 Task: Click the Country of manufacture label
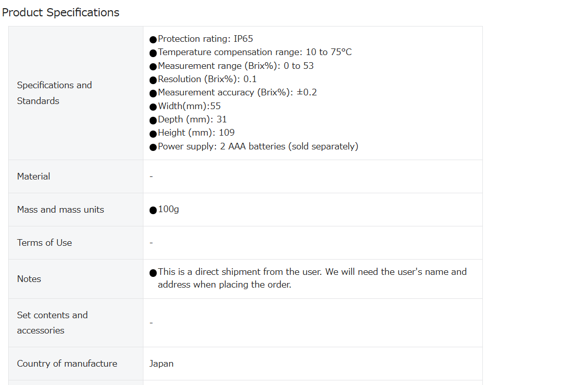tap(67, 364)
